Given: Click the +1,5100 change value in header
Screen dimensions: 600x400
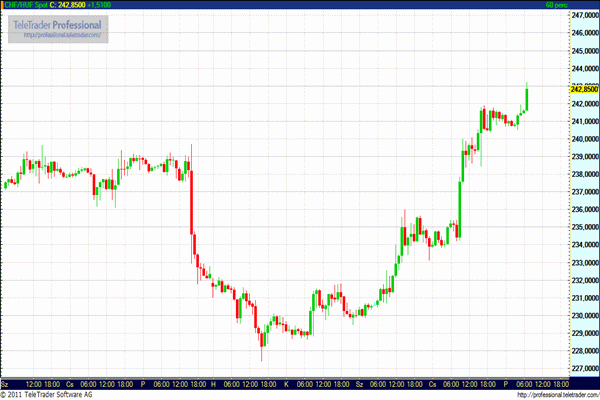Looking at the screenshot, I should point(99,5).
